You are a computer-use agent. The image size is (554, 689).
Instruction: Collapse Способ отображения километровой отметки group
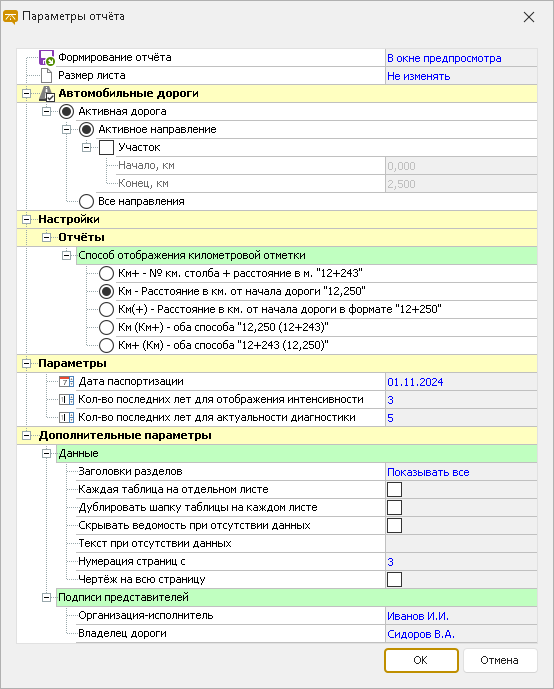(66, 256)
